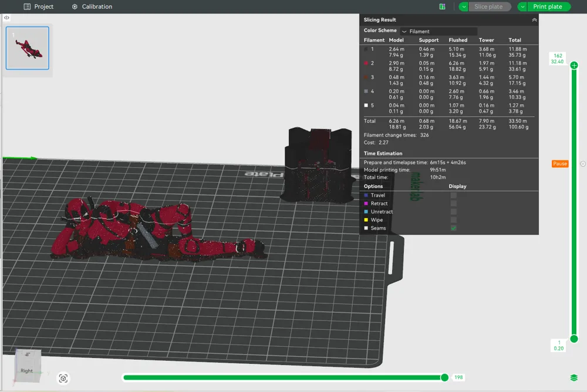Click the Seams option label
This screenshot has height=392, width=587.
tap(378, 228)
